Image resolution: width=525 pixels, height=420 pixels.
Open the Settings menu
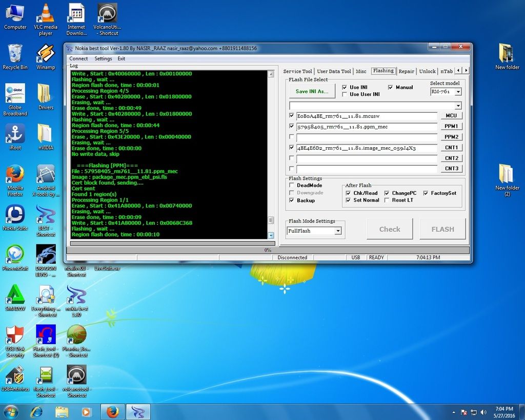[103, 58]
